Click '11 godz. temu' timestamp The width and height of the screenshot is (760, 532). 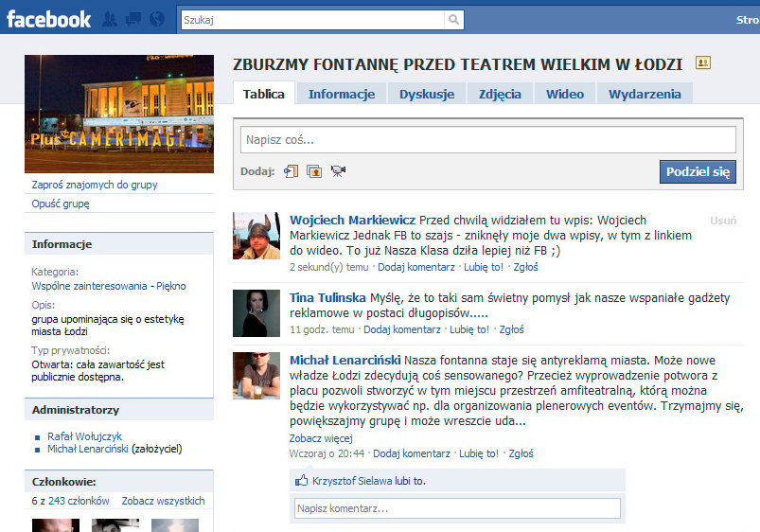pos(323,329)
